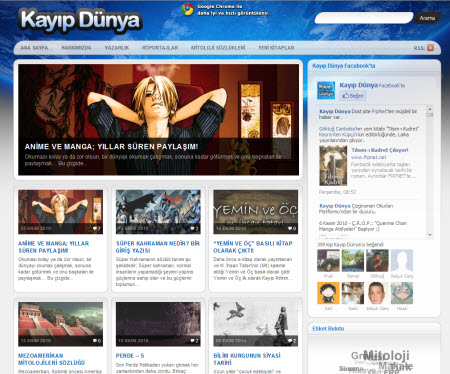Screen dimensions: 450x374
Task: Click the car photo fan avatar
Action: (x=328, y=260)
